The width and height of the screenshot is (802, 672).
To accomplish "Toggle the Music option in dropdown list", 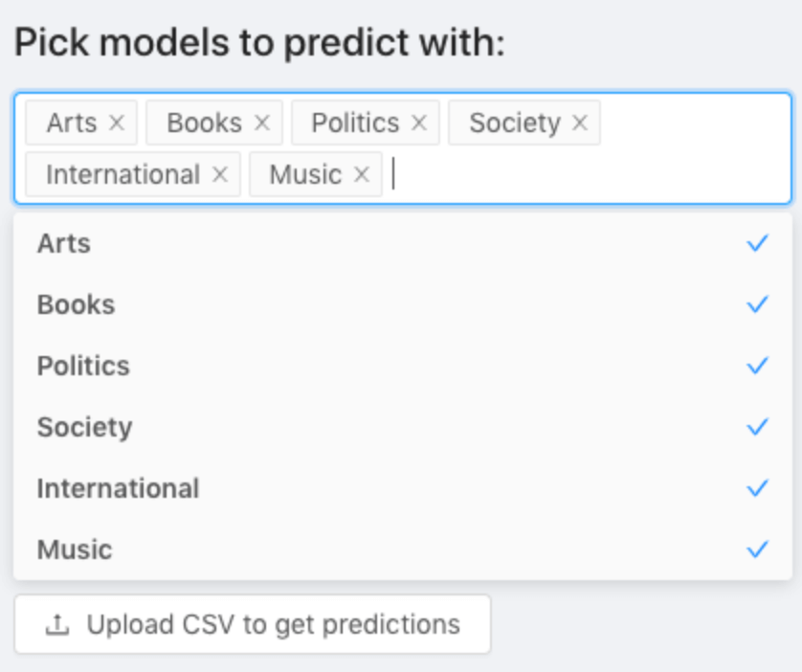I will [403, 549].
